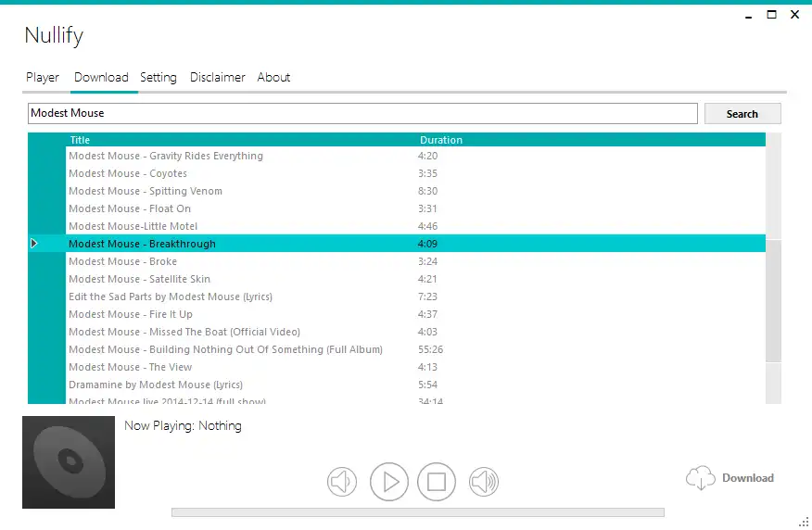Click the 55:26 duration cell

[x=430, y=349]
